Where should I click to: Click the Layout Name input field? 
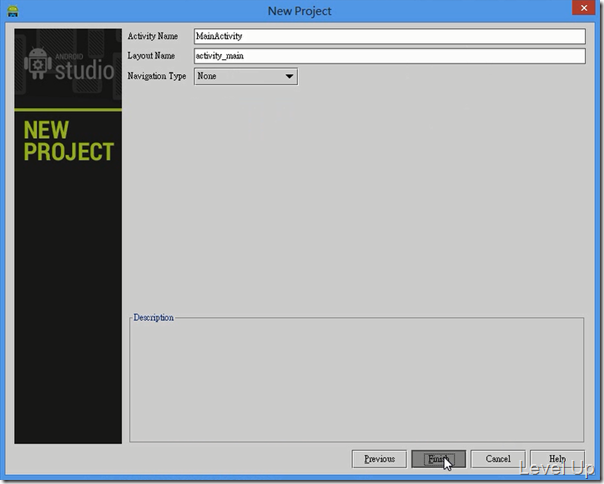(390, 56)
